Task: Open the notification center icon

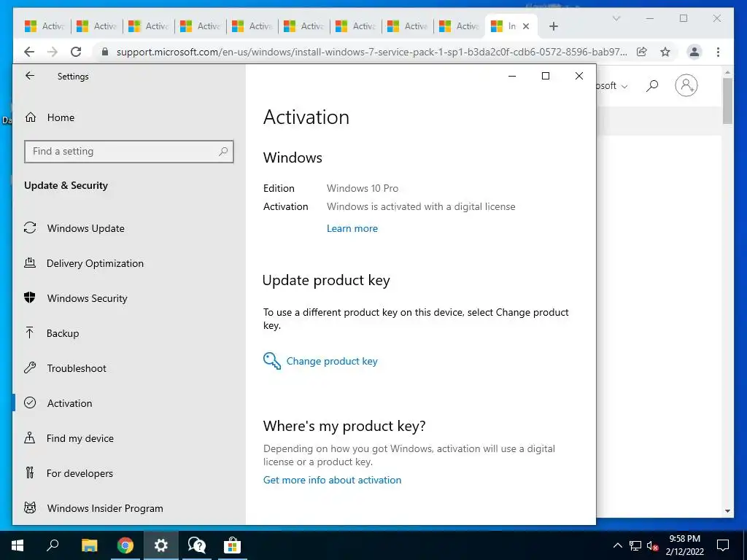Action: (x=723, y=545)
